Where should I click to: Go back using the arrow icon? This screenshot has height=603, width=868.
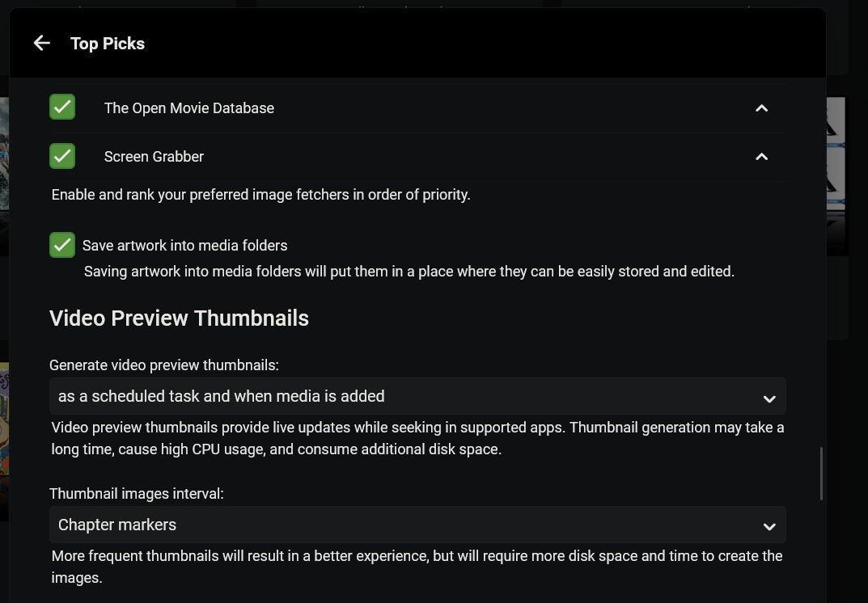click(x=42, y=44)
